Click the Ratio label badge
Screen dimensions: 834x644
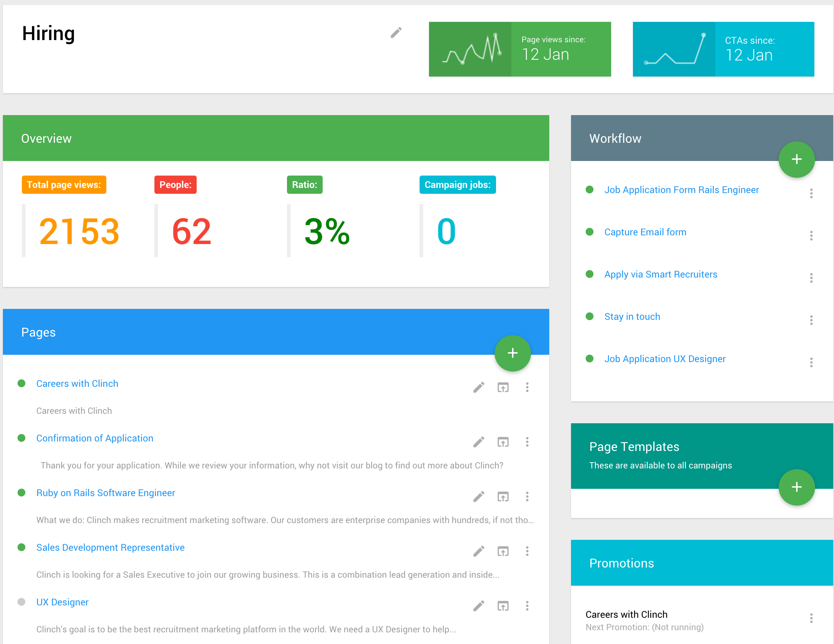(304, 184)
